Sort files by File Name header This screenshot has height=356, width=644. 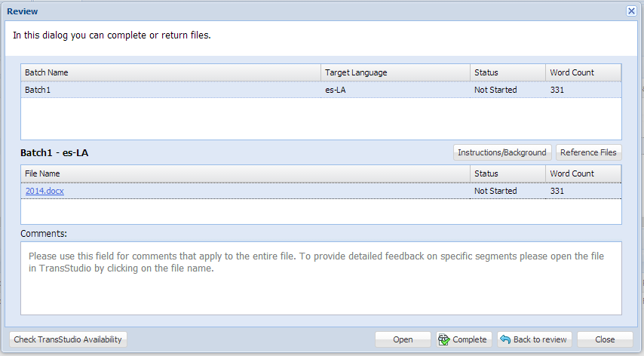point(246,173)
